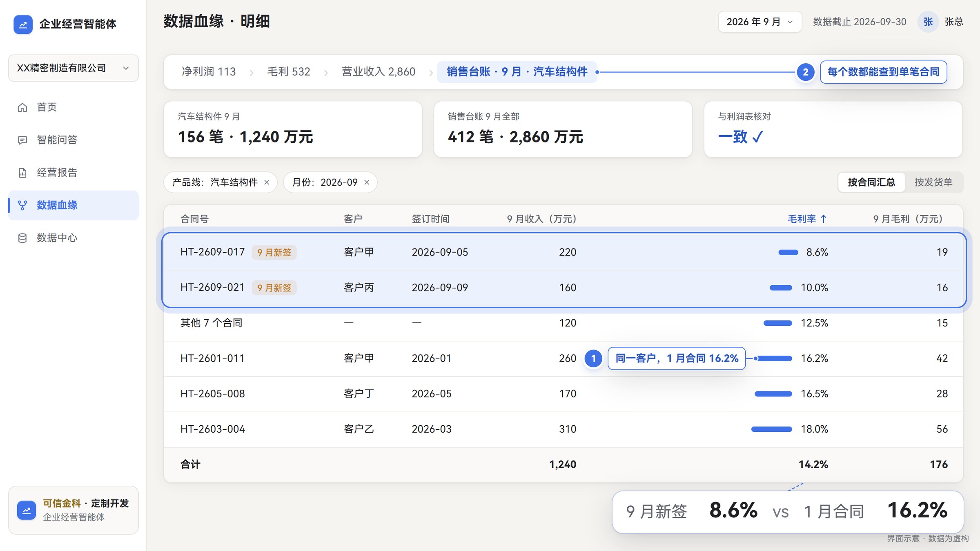Screen dimensions: 980x551
Task: Switch to 按发货单 view
Action: 933,182
